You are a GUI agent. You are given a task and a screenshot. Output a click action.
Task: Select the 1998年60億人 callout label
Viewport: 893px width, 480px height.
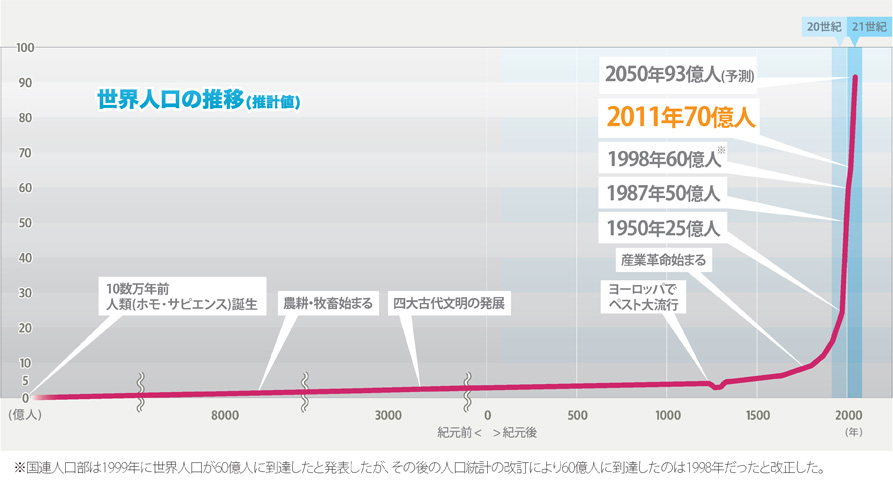click(664, 158)
